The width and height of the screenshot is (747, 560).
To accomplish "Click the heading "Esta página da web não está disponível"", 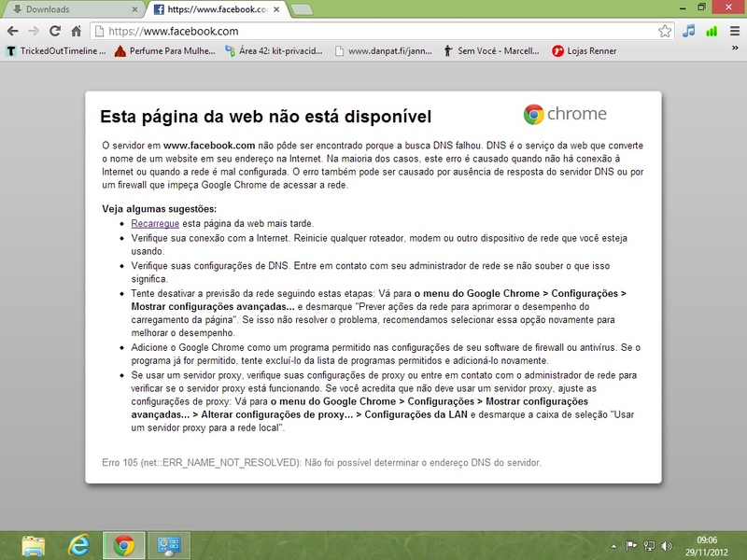I will pyautogui.click(x=266, y=116).
